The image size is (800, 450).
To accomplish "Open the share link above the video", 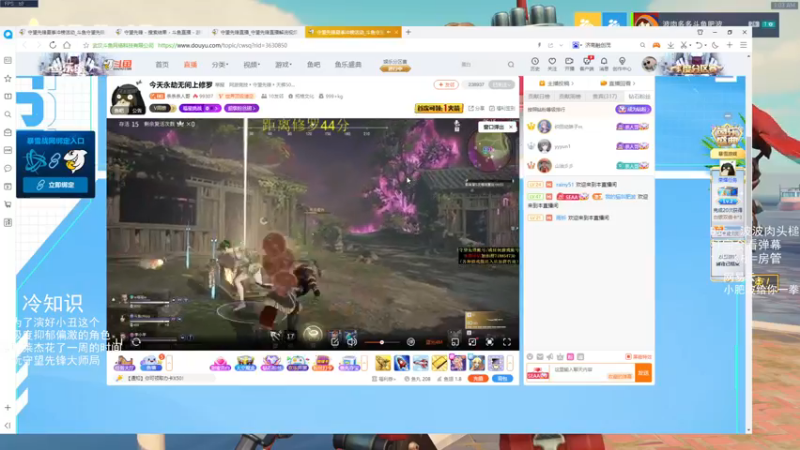I will pyautogui.click(x=476, y=108).
